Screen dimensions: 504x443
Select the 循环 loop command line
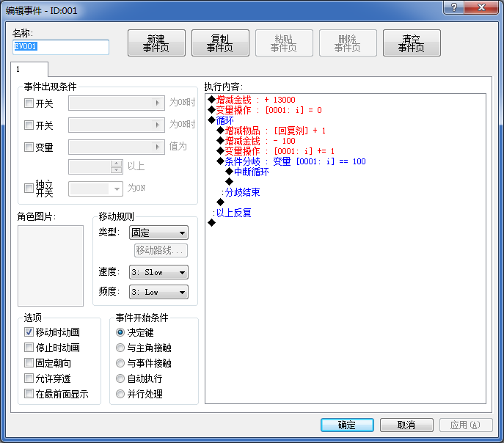click(x=221, y=120)
